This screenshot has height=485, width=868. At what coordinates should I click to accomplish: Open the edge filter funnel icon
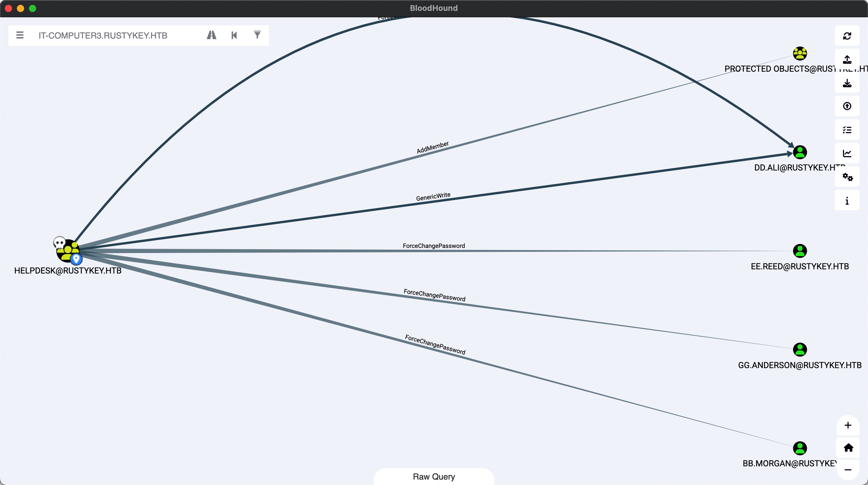click(257, 35)
